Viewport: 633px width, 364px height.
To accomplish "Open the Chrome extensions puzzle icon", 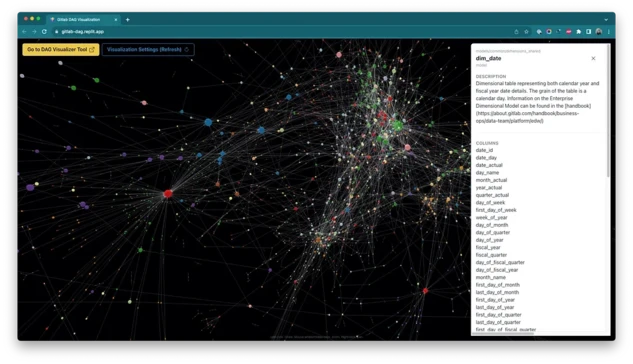I will click(x=579, y=31).
